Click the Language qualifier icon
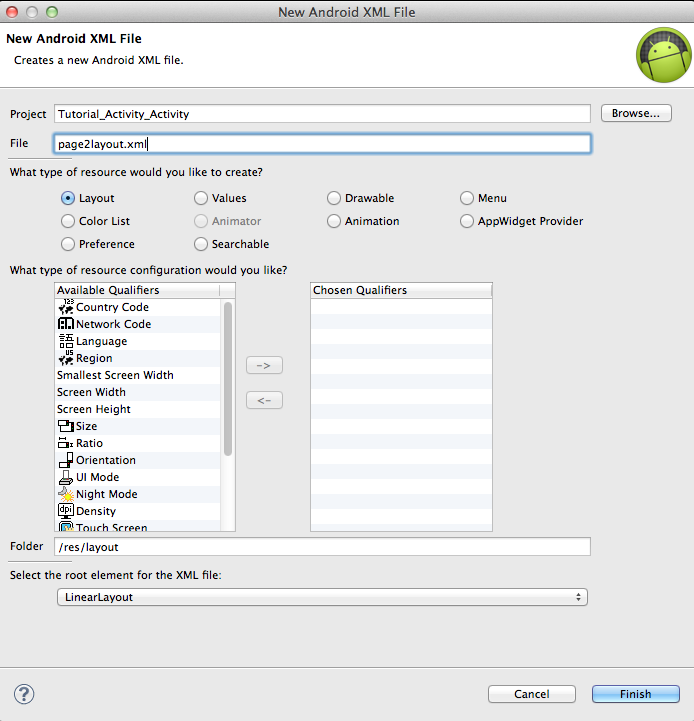 (x=66, y=341)
